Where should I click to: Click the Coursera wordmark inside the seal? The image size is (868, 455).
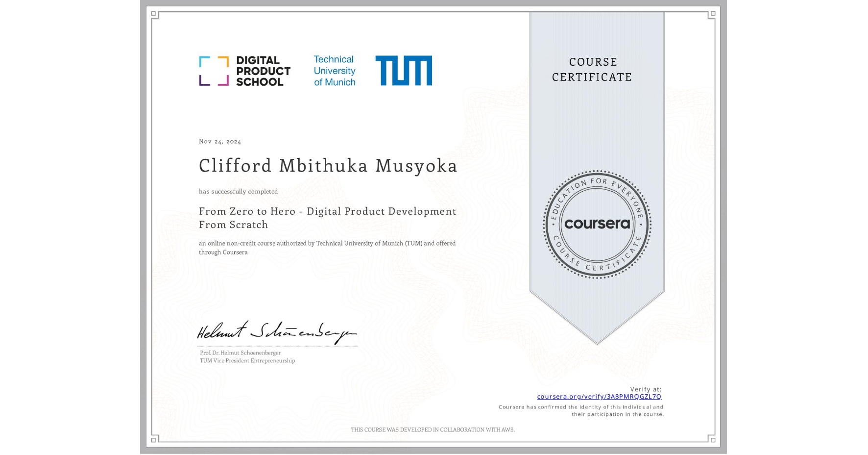click(x=597, y=224)
